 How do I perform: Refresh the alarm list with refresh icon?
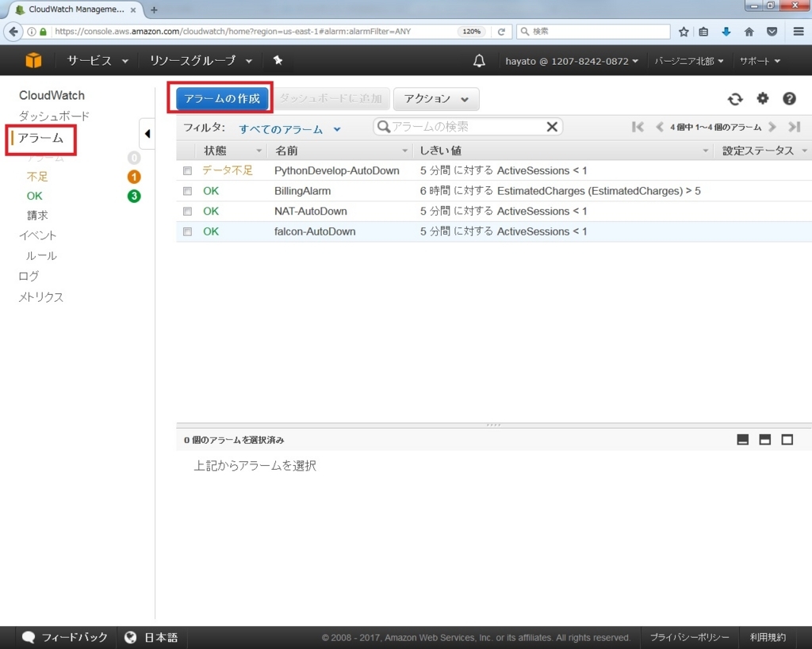[x=735, y=98]
